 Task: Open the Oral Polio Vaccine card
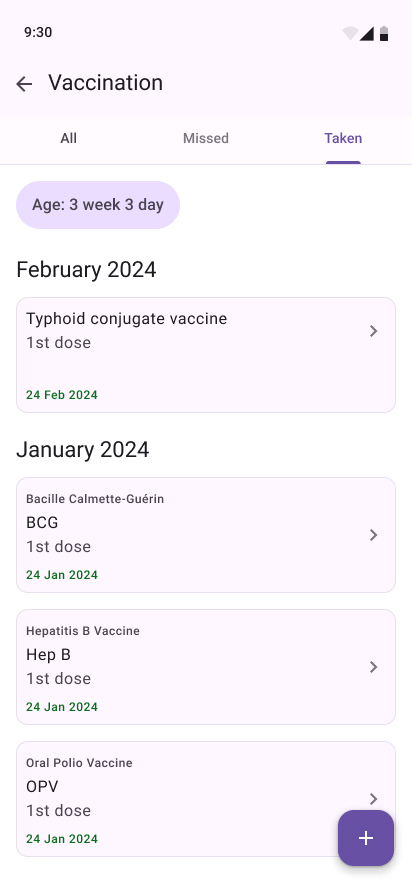click(x=206, y=799)
